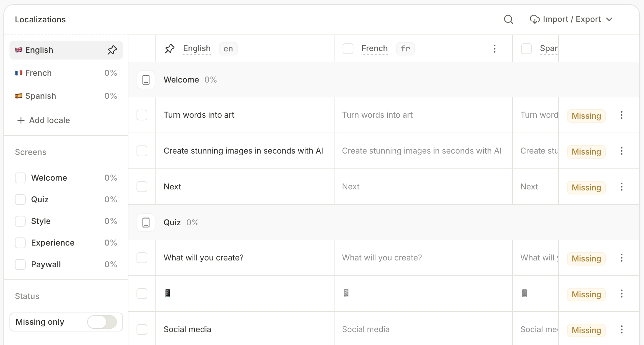Edit Spanish translation for Next
The image size is (644, 345).
pos(536,187)
